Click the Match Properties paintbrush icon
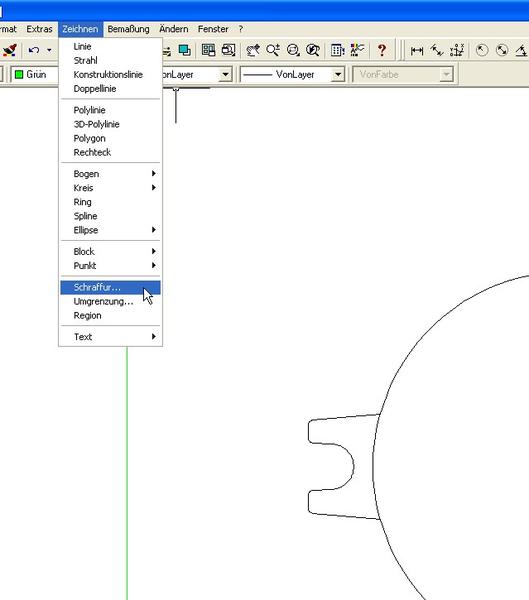 pyautogui.click(x=9, y=50)
